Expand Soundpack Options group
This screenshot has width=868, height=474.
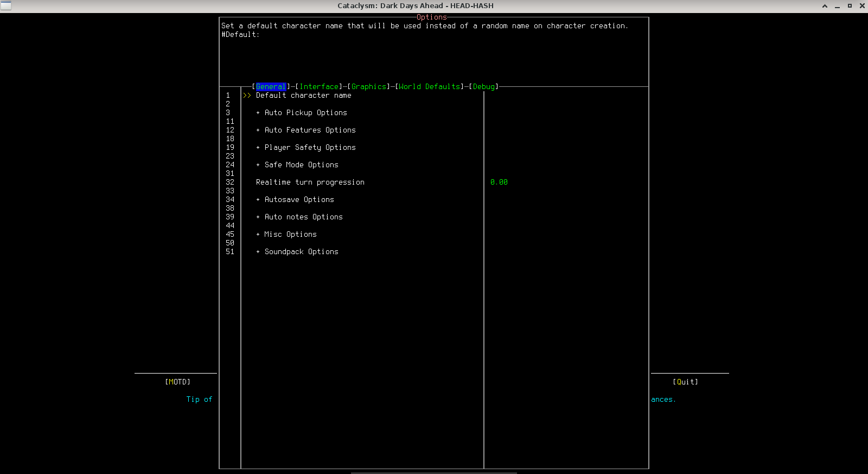point(301,252)
